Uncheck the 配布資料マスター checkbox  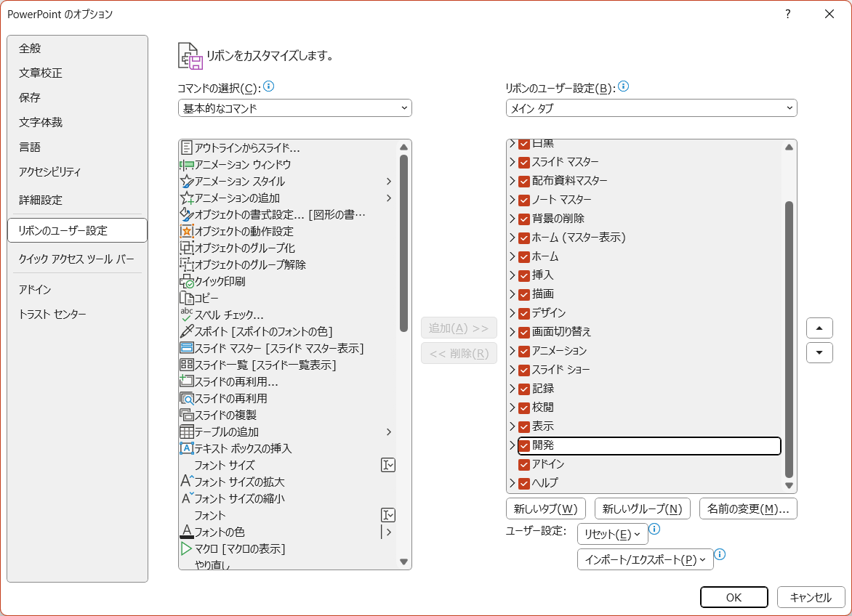point(524,182)
